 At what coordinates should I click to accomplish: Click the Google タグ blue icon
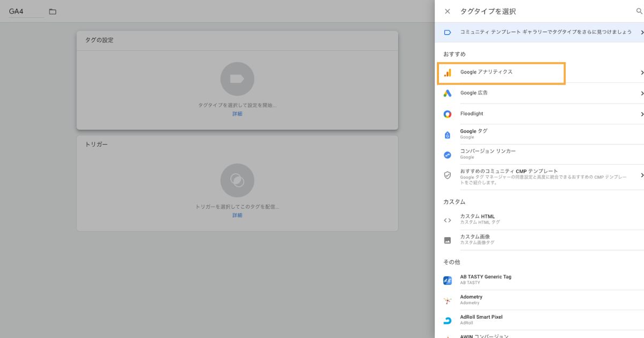click(x=448, y=135)
